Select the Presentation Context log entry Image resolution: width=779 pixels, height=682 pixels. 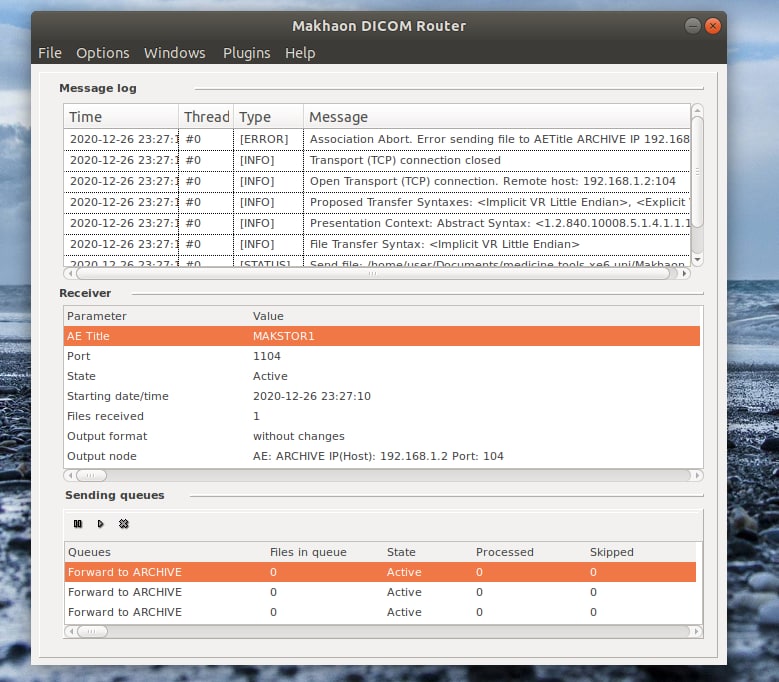(x=377, y=224)
